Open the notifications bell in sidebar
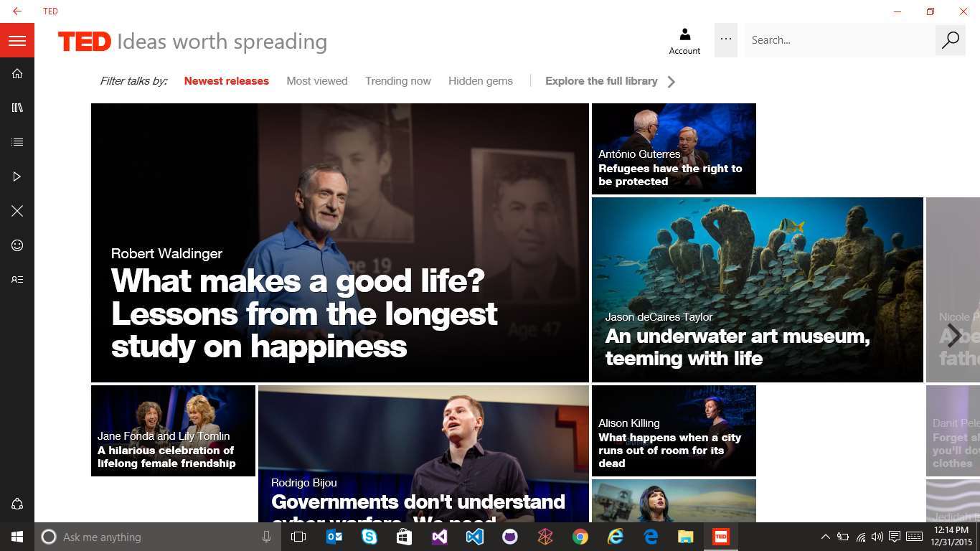 pos(17,504)
